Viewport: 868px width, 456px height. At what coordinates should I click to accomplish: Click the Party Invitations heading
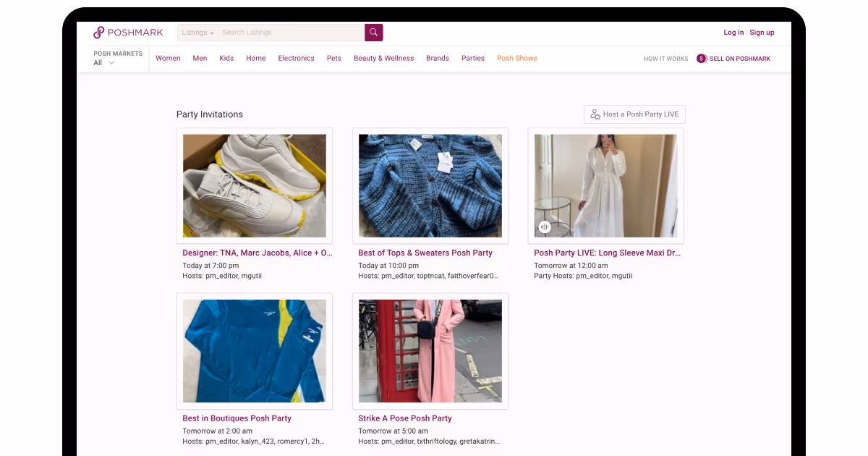210,114
